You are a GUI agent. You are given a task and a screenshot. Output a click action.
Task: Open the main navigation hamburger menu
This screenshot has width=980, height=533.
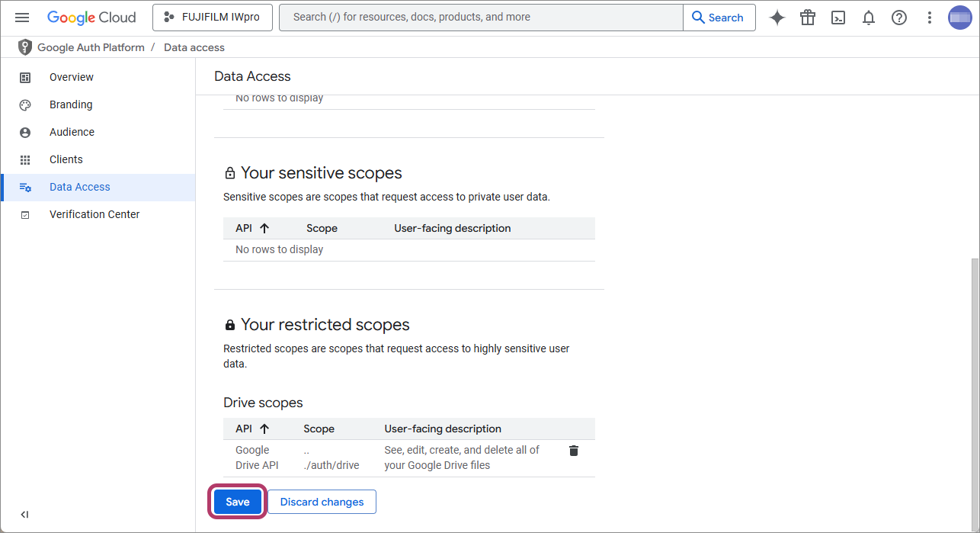(22, 18)
